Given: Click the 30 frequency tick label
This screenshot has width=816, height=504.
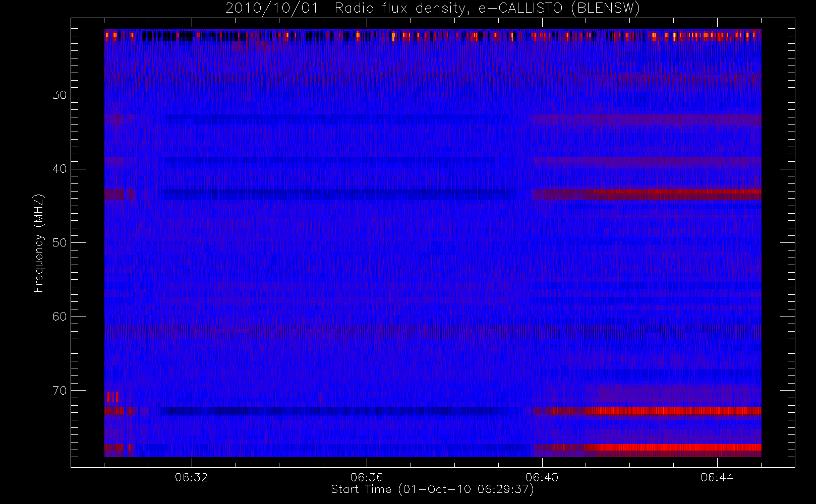Looking at the screenshot, I should [60, 95].
